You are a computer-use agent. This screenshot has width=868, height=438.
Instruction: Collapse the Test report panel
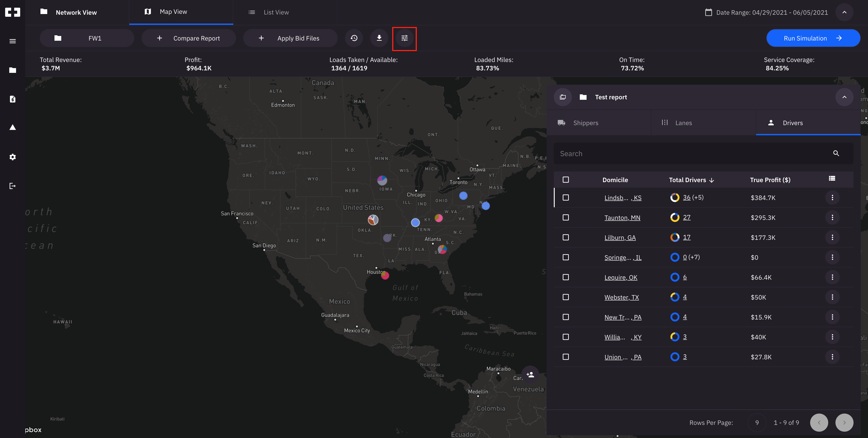[x=844, y=97]
